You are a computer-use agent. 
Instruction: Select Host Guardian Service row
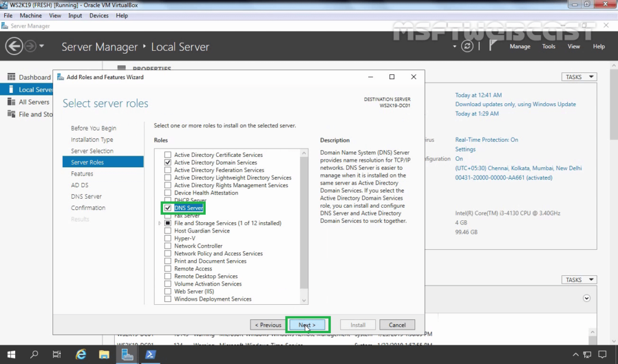pyautogui.click(x=202, y=231)
